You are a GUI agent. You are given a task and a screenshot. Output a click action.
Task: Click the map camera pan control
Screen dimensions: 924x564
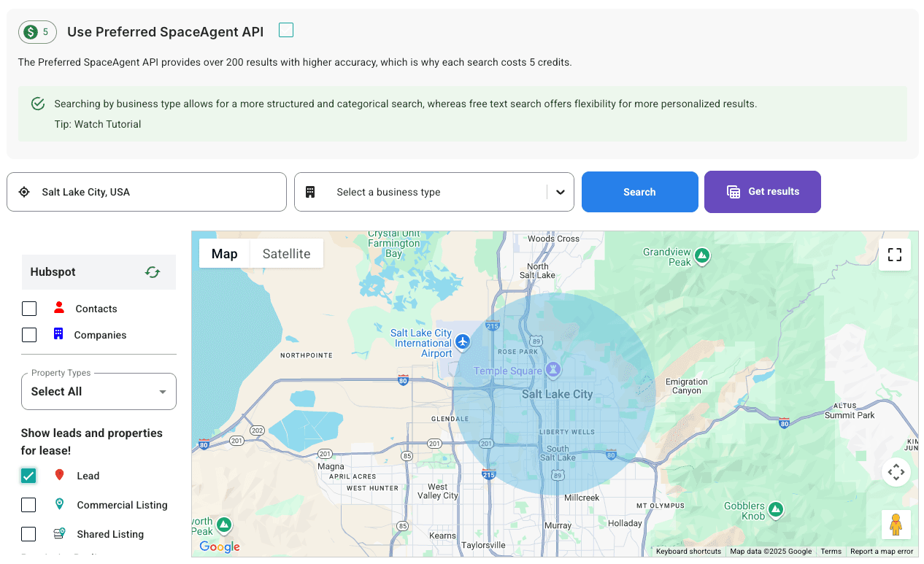click(896, 472)
